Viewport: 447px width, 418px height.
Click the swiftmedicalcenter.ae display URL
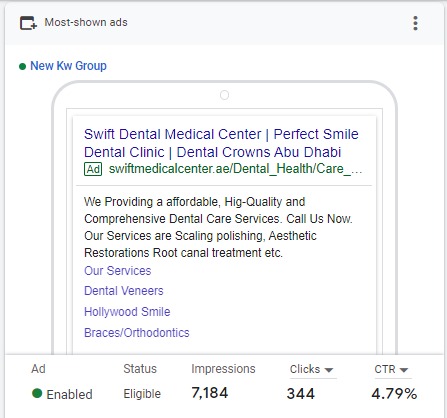tap(235, 169)
